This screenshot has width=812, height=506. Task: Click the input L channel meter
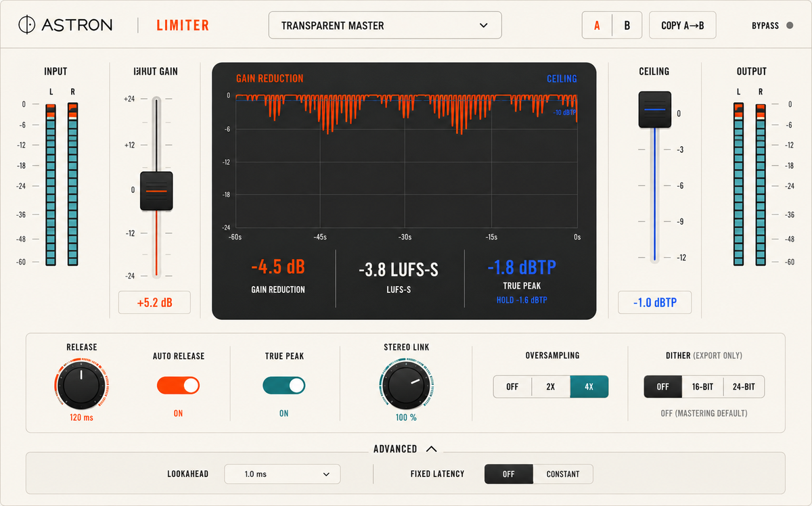[x=51, y=184]
